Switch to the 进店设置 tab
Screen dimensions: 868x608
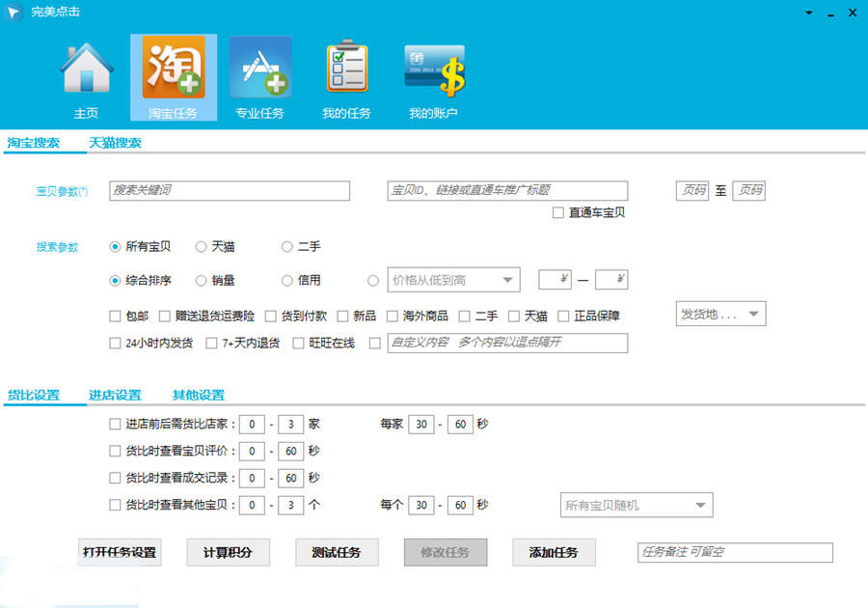[x=115, y=395]
